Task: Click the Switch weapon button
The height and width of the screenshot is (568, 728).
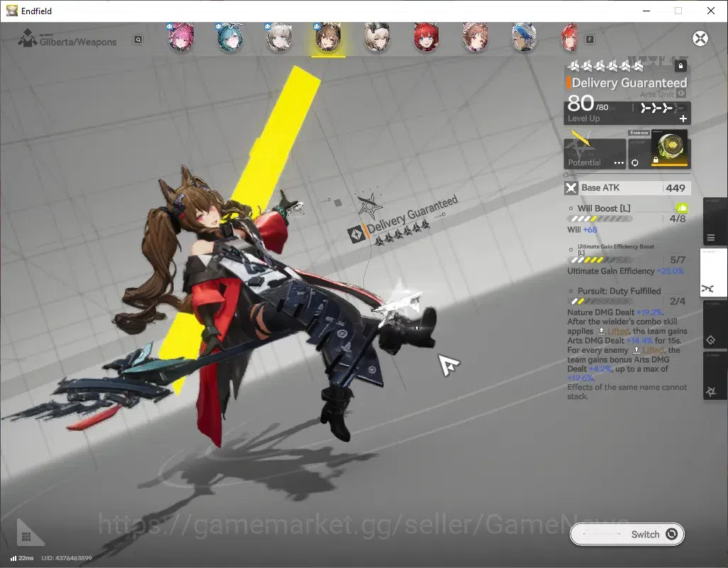Action: 627,535
